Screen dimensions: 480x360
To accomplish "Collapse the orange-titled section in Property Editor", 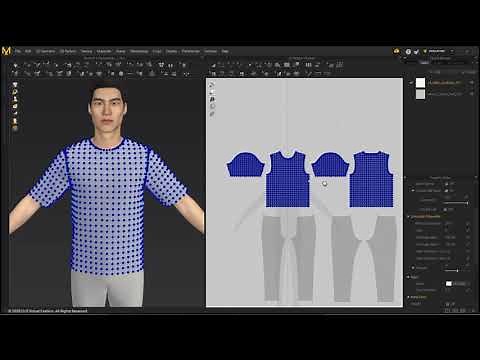I will (x=409, y=217).
